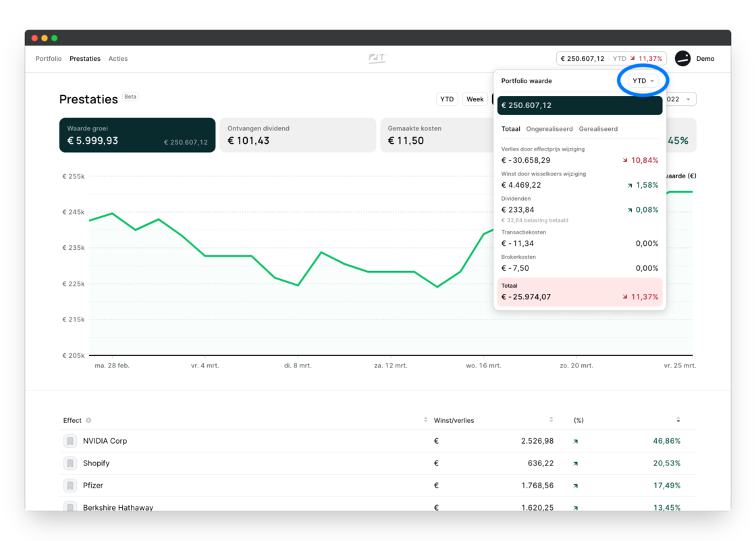The width and height of the screenshot is (756, 541).
Task: Sort by the Effect column sort arrows
Action: coord(425,420)
